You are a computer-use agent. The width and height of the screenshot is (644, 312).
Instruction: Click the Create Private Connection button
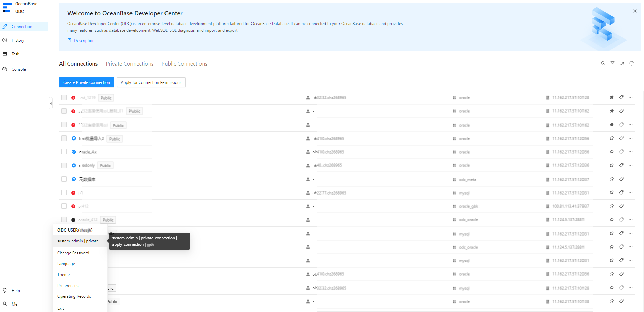[x=86, y=82]
